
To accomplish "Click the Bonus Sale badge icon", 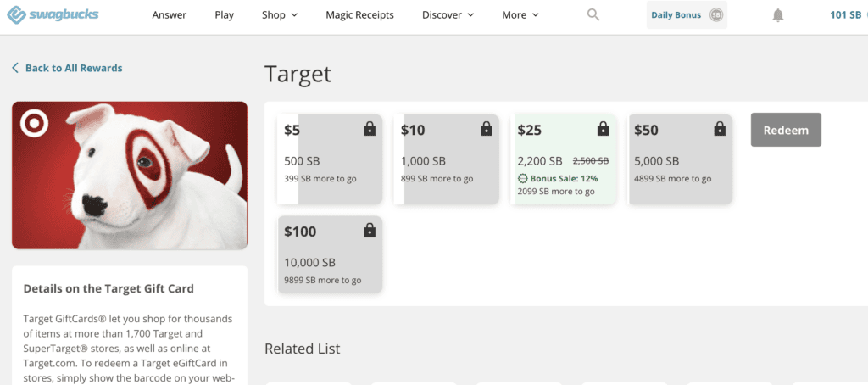I will click(522, 179).
